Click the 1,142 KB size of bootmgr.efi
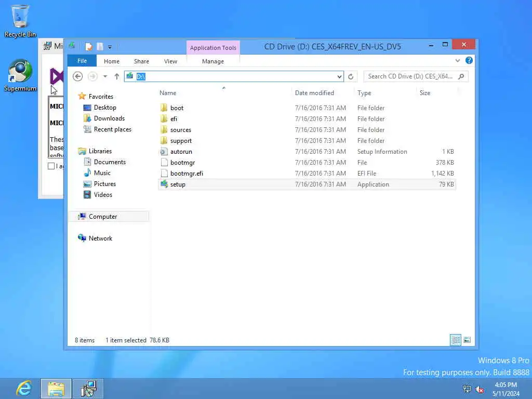Image resolution: width=532 pixels, height=399 pixels. [443, 174]
